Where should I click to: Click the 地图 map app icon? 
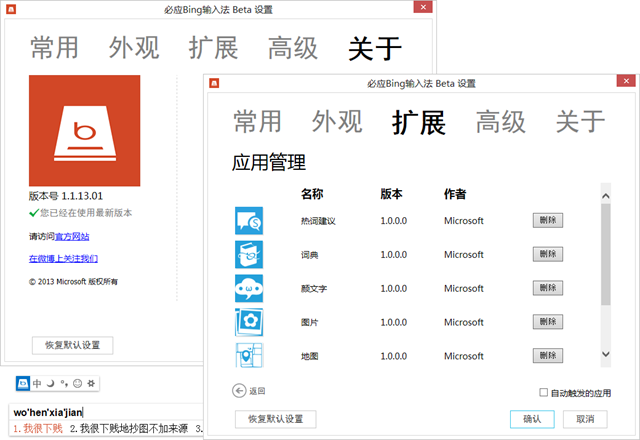[249, 356]
